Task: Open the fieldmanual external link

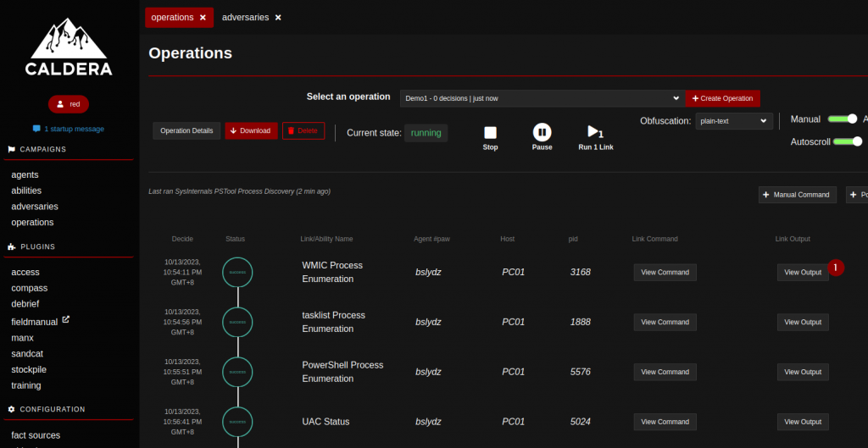Action: pyautogui.click(x=40, y=321)
